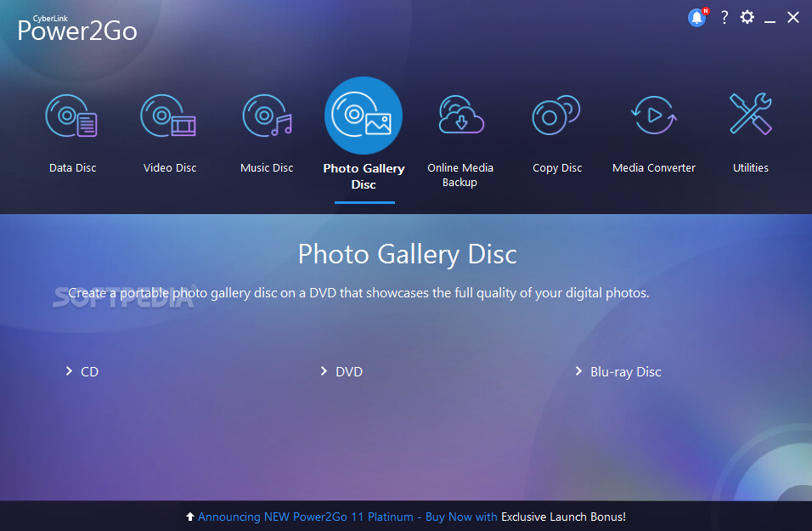Screen dimensions: 812x531
Task: Switch to the Music Disc label
Action: point(267,168)
